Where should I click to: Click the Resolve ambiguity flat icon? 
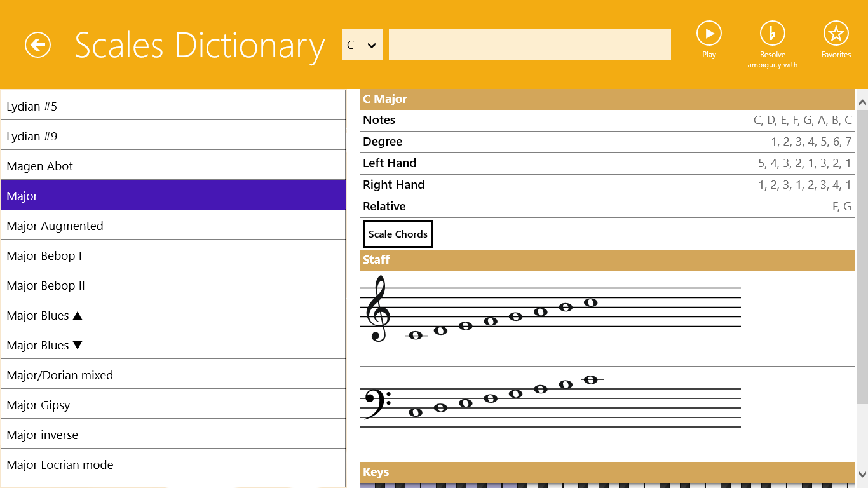click(772, 33)
